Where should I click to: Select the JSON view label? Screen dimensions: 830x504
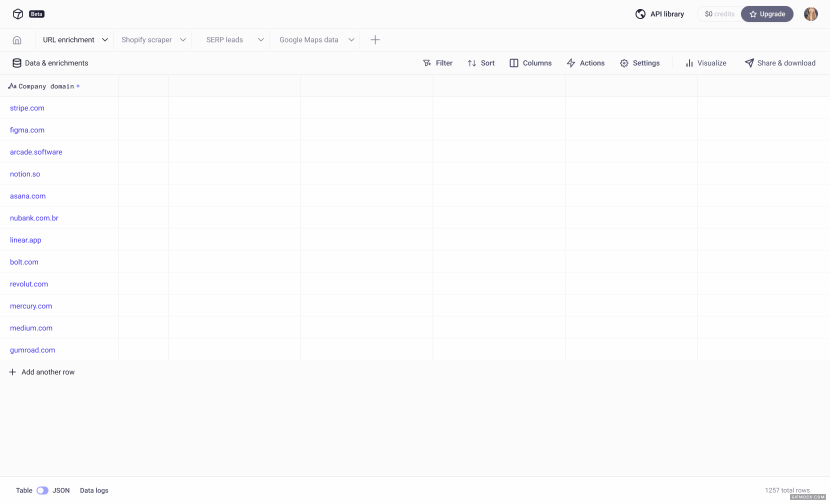pos(61,490)
